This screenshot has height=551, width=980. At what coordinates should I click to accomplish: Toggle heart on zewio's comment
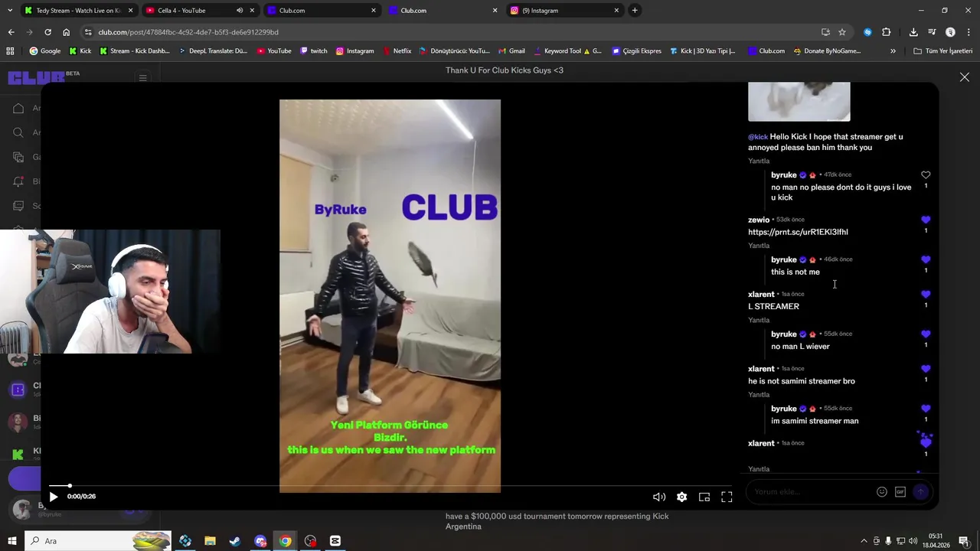click(926, 220)
